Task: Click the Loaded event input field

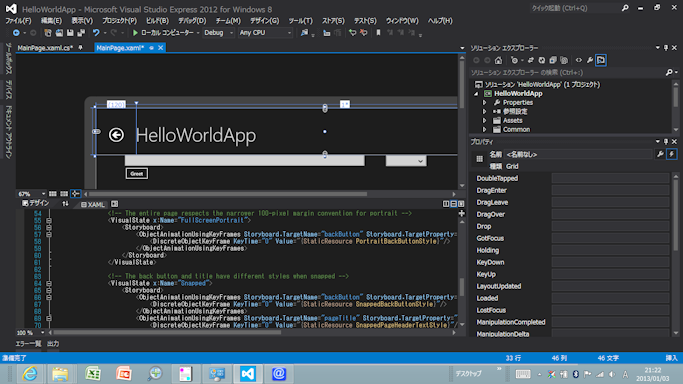Action: (x=610, y=298)
